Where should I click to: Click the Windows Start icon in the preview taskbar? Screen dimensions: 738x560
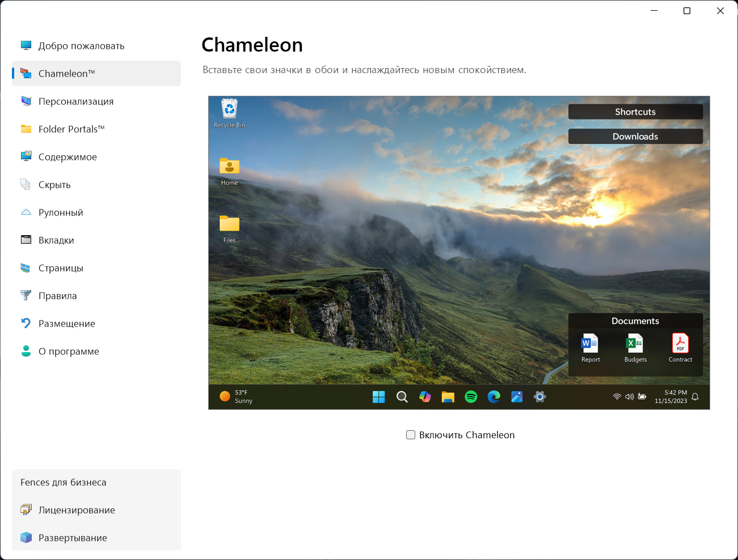point(379,397)
